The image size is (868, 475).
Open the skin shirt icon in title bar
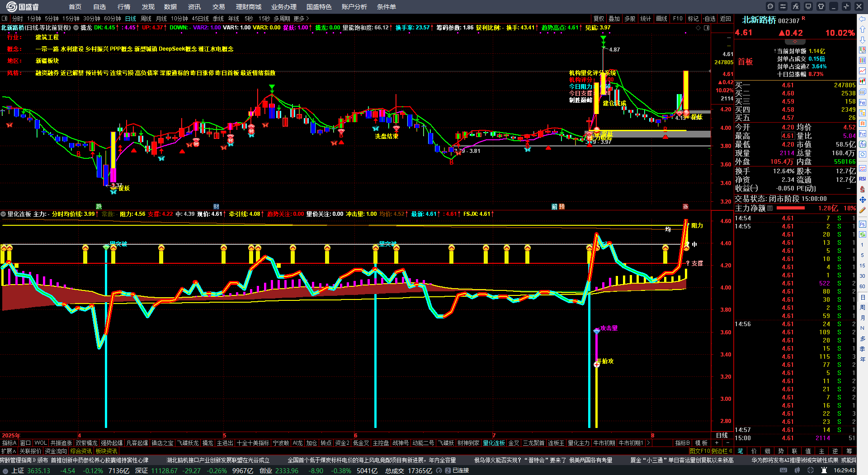coord(821,6)
